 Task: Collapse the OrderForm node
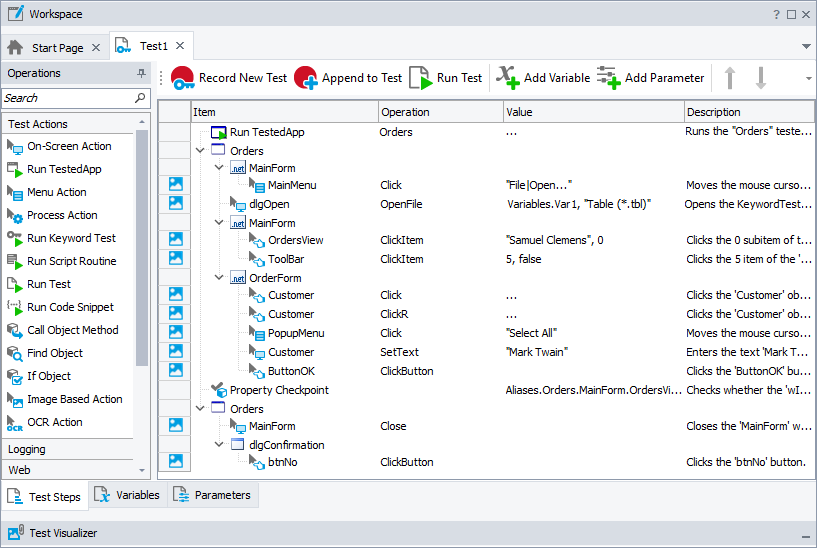click(x=219, y=278)
